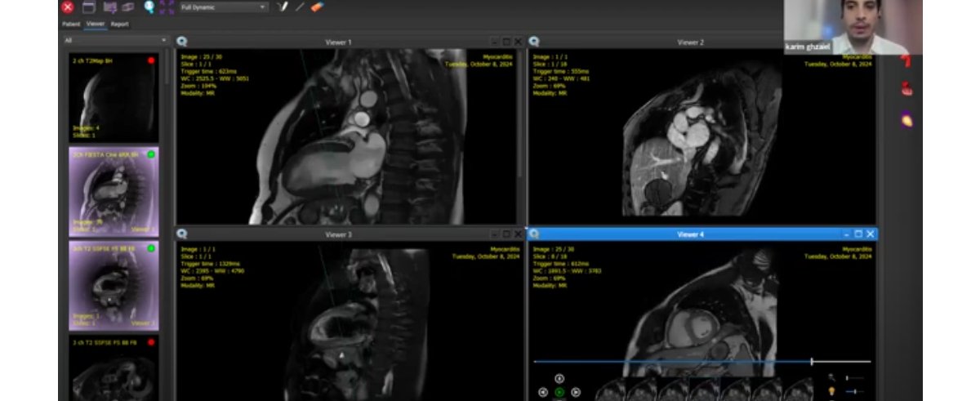Select the single window layout icon
Viewport: 980px width, 401px height.
[x=89, y=7]
